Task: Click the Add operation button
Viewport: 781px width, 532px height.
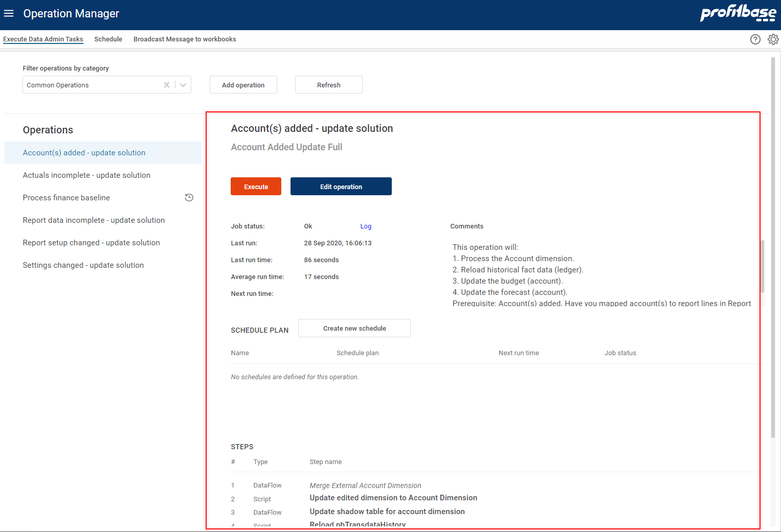Action: click(x=243, y=85)
